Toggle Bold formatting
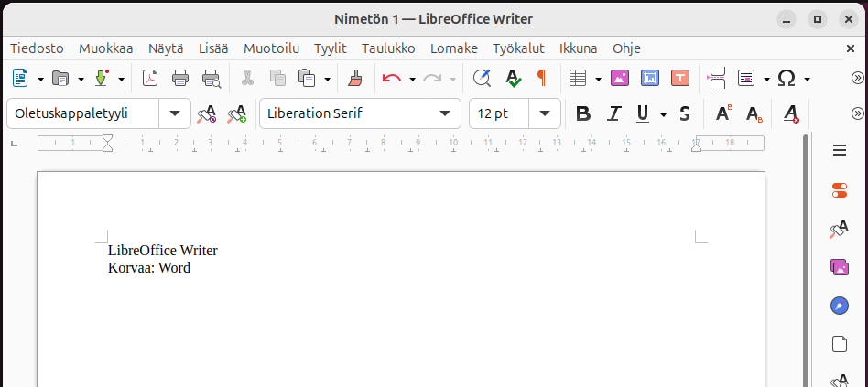 point(583,113)
